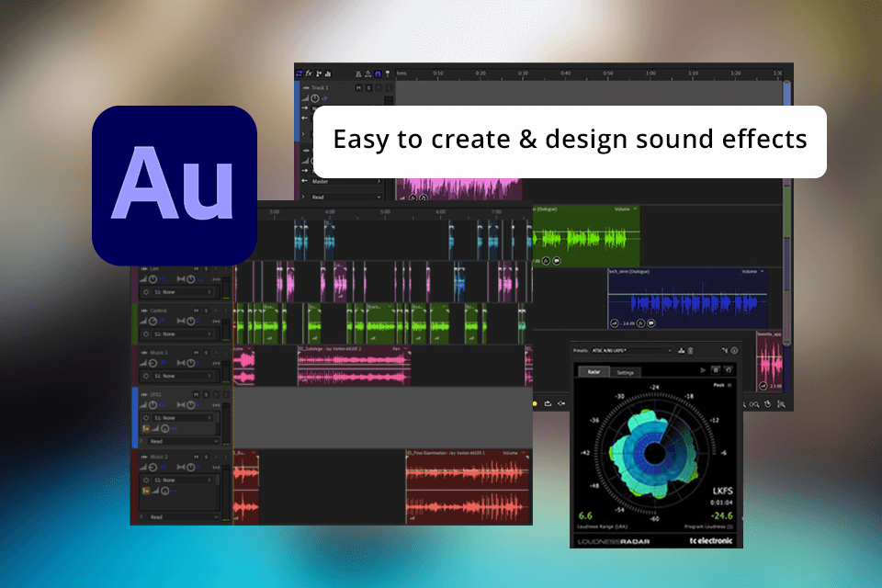Toggle the inputs/outputs icon in top toolbar

click(300, 73)
